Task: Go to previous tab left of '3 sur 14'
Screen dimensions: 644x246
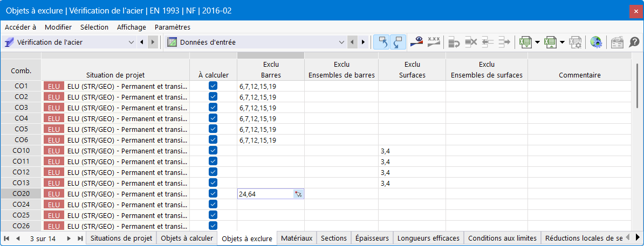Action: [x=18, y=238]
